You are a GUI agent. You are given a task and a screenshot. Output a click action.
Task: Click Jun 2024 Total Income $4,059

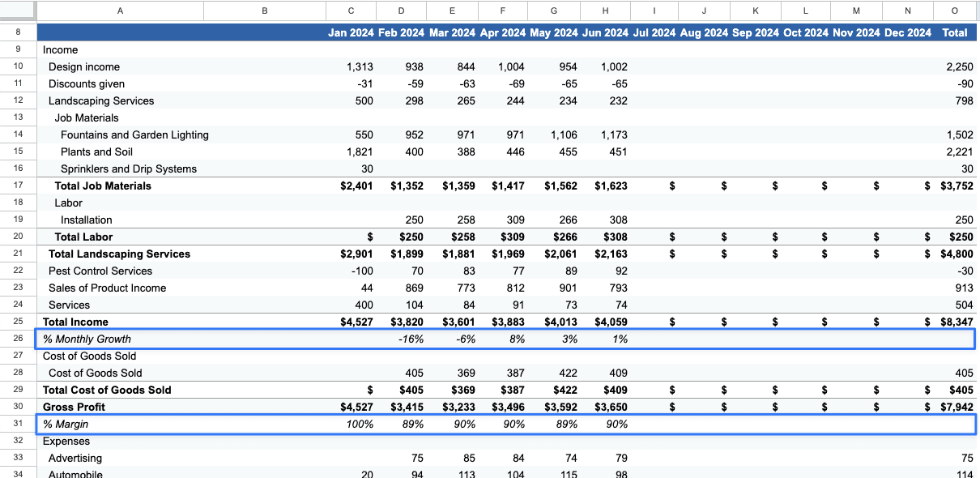click(611, 322)
